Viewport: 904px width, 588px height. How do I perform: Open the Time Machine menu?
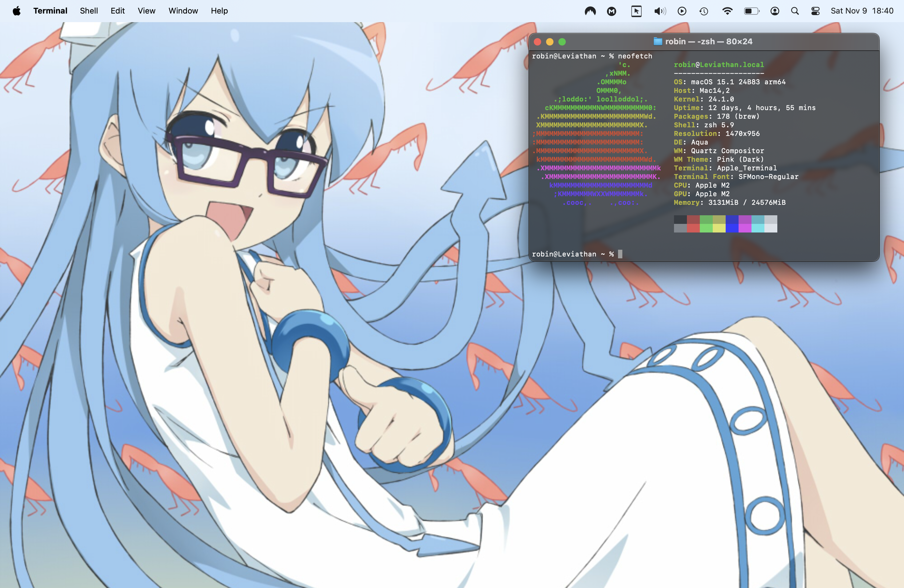(704, 11)
